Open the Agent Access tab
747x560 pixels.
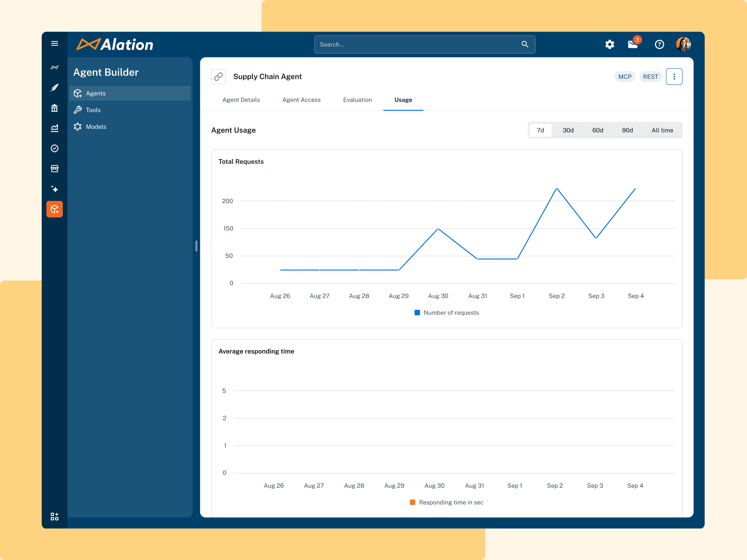pyautogui.click(x=301, y=100)
